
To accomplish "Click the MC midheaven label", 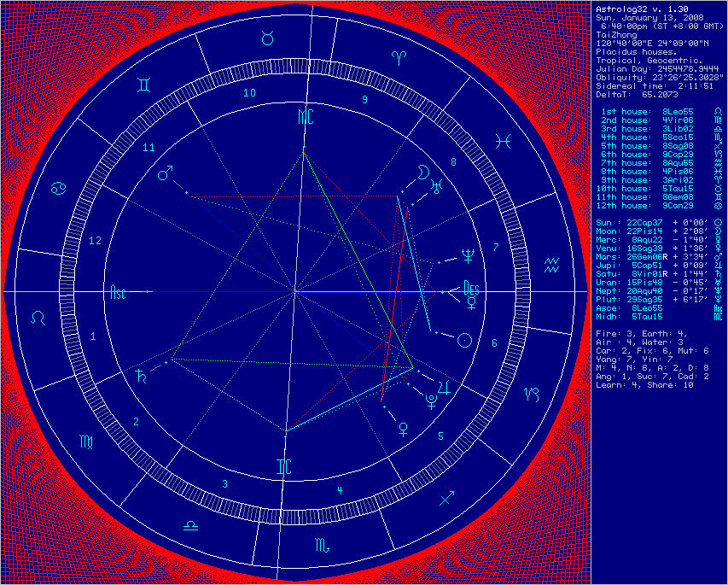I will 305,115.
